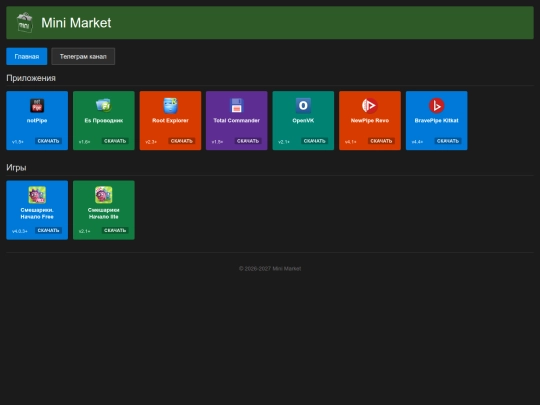Open the Телеграм канал tab
540x405 pixels.
pos(83,56)
